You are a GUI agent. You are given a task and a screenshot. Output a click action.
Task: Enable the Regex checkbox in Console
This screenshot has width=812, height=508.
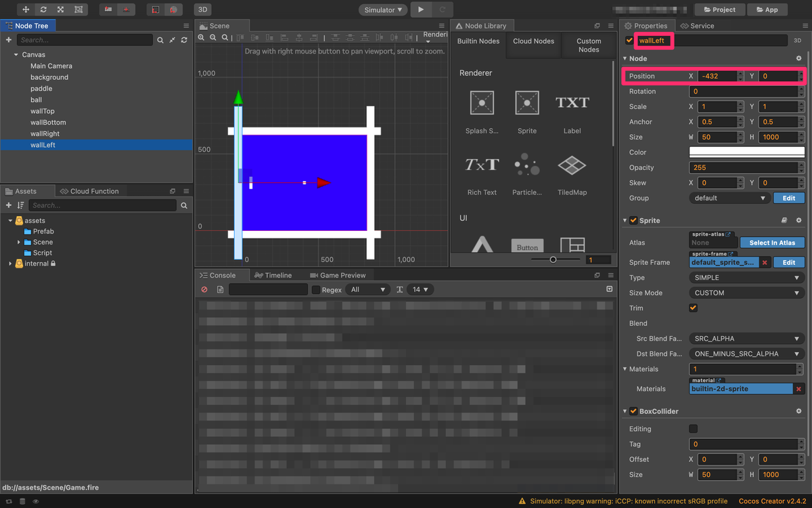click(x=315, y=289)
